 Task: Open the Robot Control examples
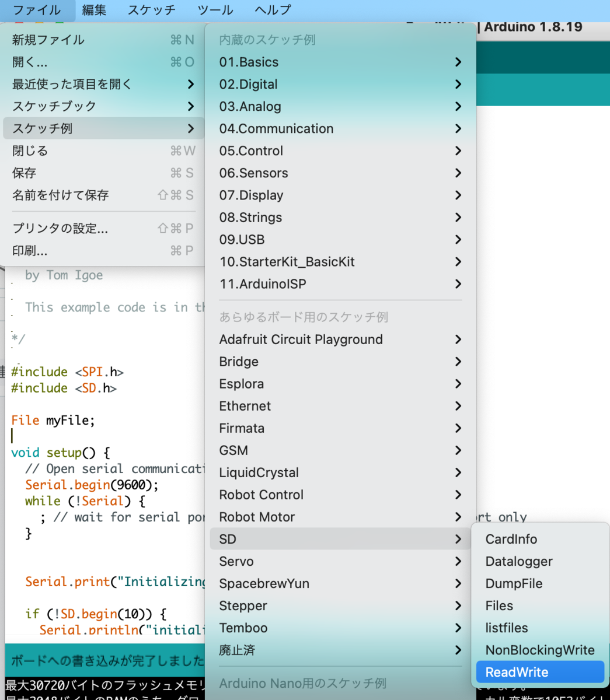click(340, 495)
